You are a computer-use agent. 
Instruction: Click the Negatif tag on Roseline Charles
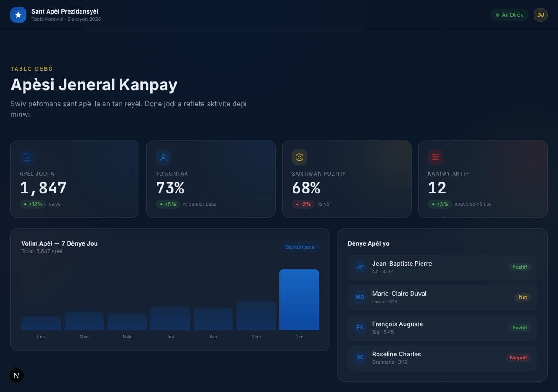point(518,358)
